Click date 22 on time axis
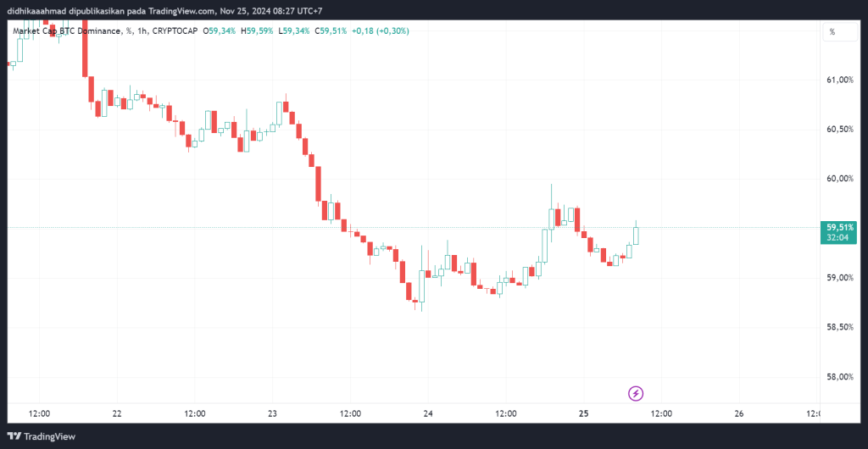The image size is (868, 449). coord(117,413)
